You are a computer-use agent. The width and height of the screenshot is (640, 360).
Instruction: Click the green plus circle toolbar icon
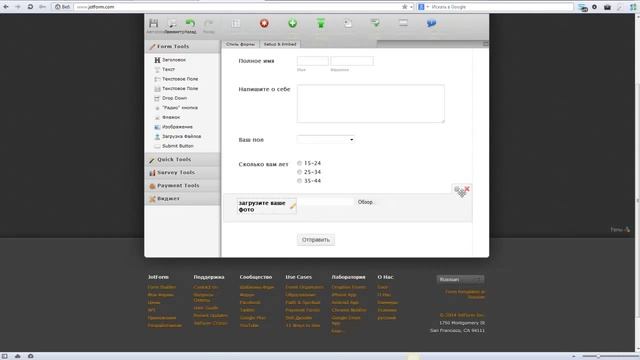click(292, 23)
